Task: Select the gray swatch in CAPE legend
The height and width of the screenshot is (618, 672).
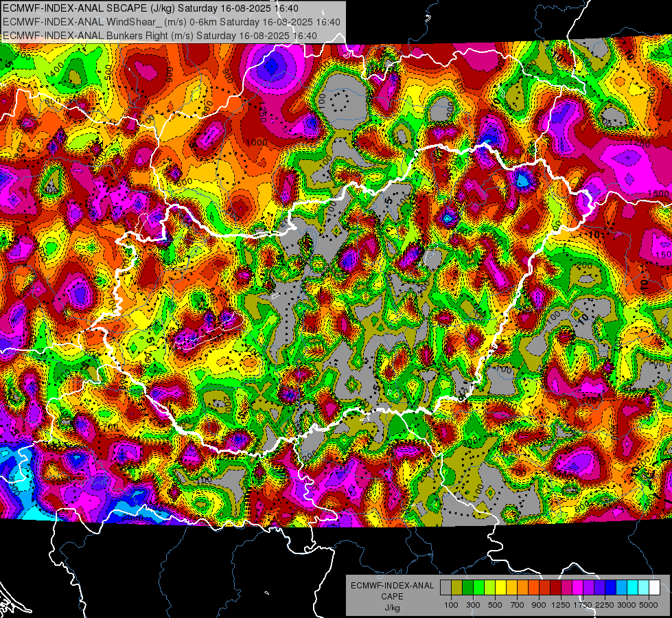Action: click(445, 588)
